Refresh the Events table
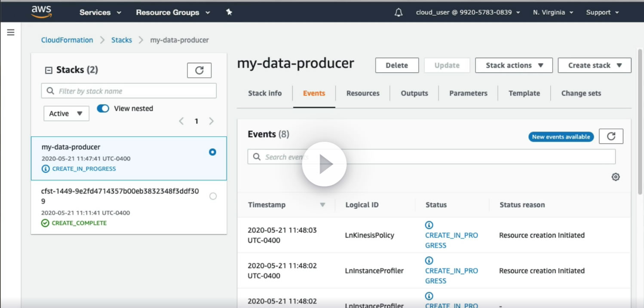The height and width of the screenshot is (308, 644). tap(611, 137)
